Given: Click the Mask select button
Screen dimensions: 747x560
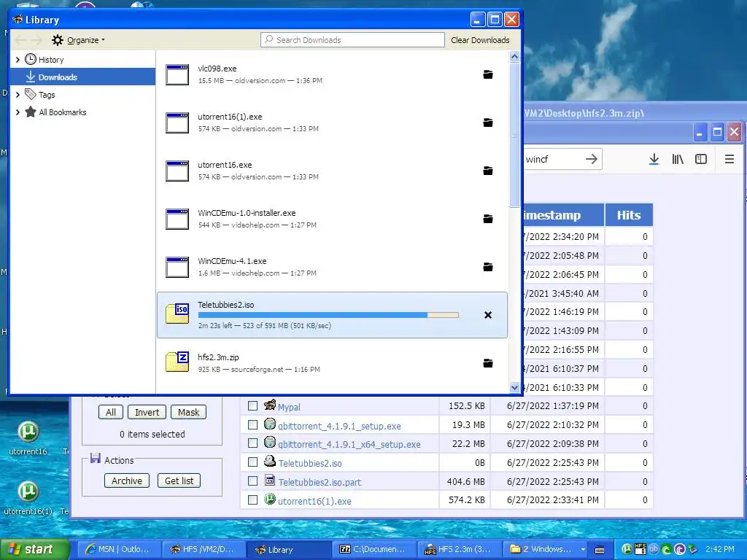Looking at the screenshot, I should pos(189,413).
